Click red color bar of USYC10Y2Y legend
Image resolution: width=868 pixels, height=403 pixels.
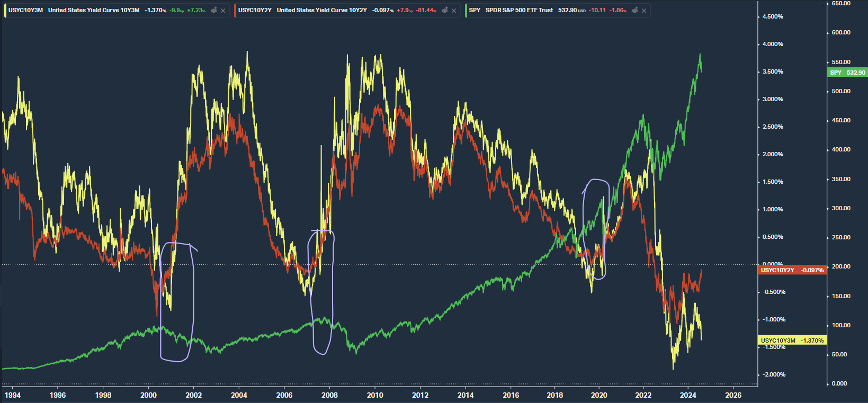point(235,11)
